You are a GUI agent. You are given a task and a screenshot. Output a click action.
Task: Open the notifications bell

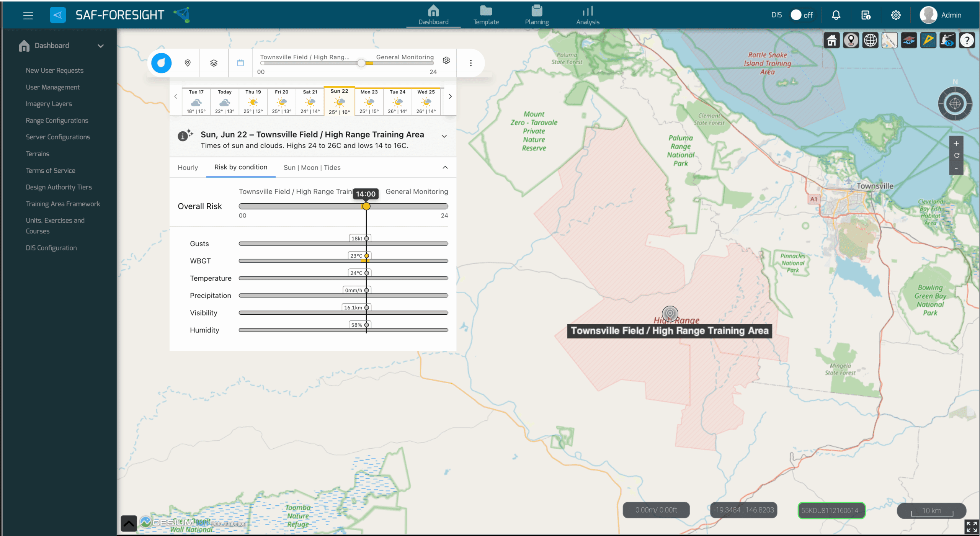tap(836, 15)
